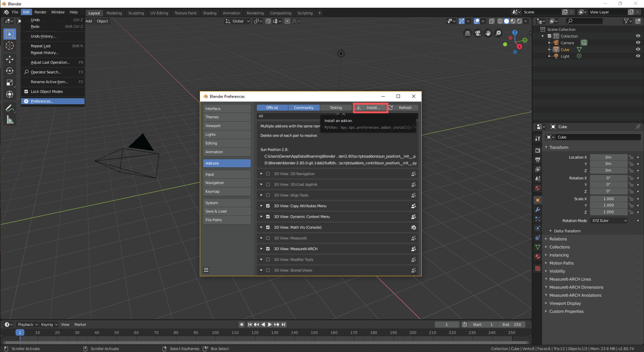Open the Add-ons preferences section
644x352 pixels.
[227, 163]
